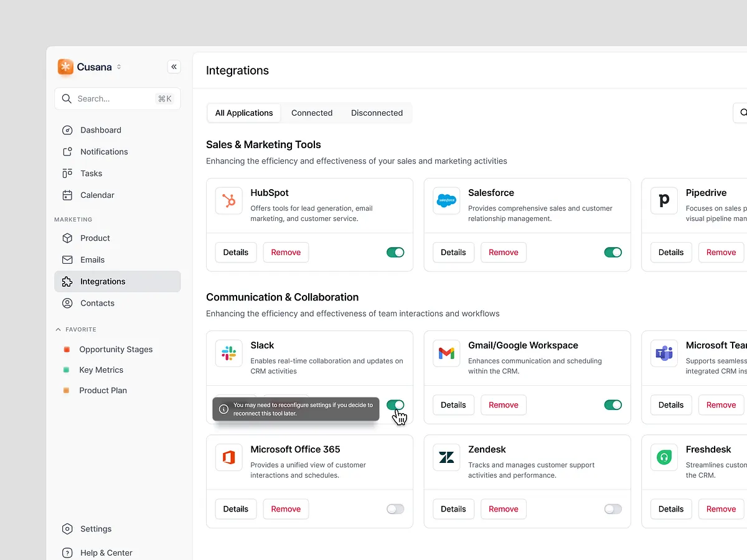Select the Disconnected tab

[377, 113]
